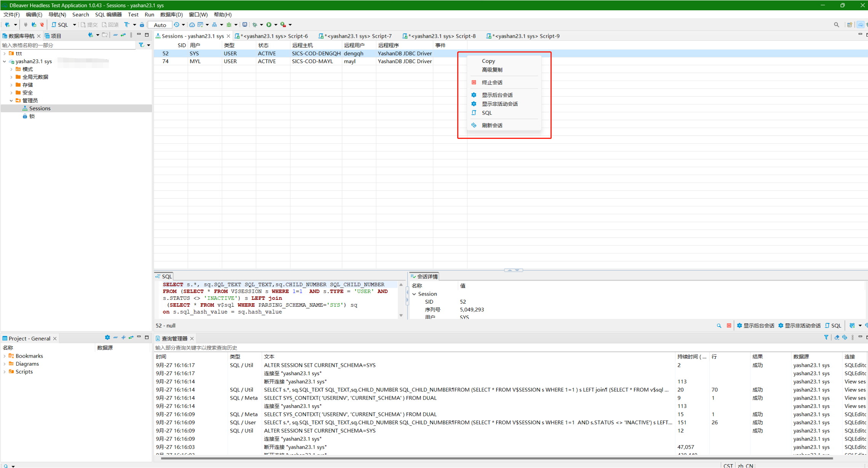The height and width of the screenshot is (468, 868).
Task: Click the plus icon in Project panel toolbar
Action: point(123,337)
